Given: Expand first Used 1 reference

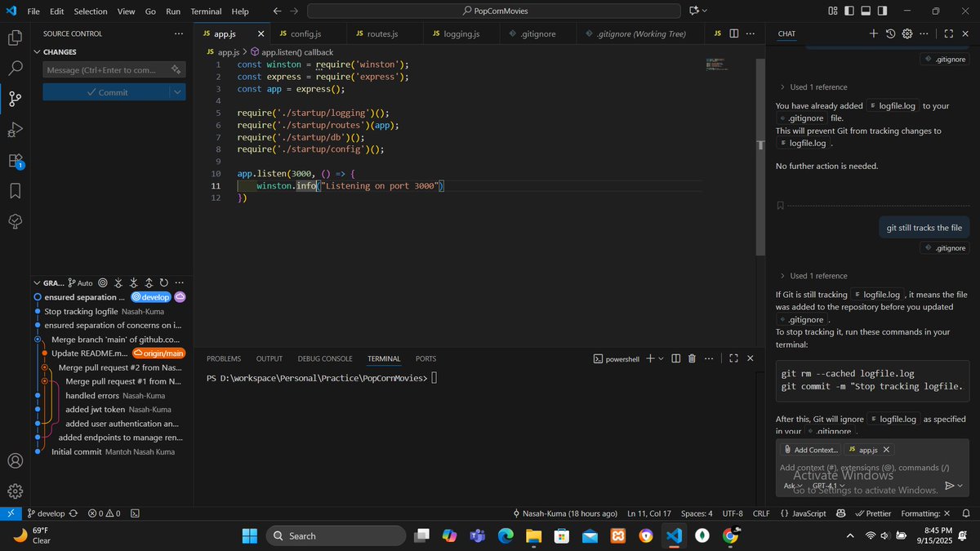Looking at the screenshot, I should click(x=813, y=87).
